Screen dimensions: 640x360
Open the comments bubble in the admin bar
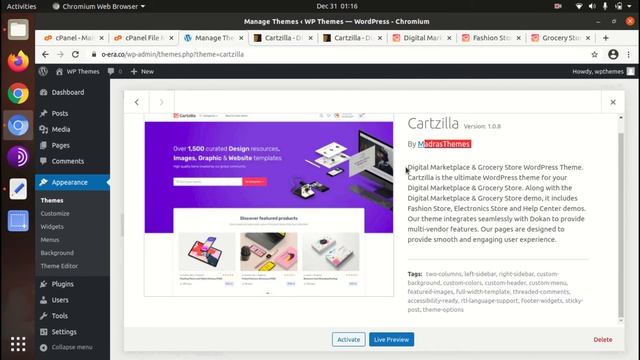point(114,71)
